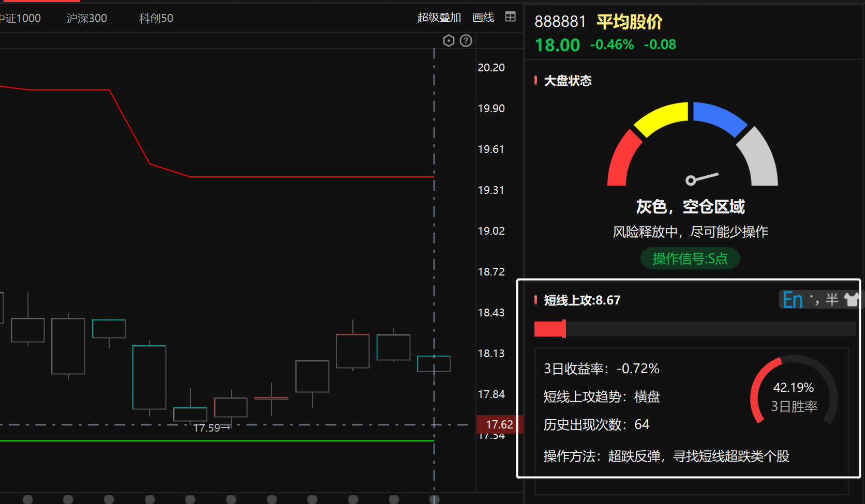Click the 操作信号:S点 signal button

coord(690,258)
